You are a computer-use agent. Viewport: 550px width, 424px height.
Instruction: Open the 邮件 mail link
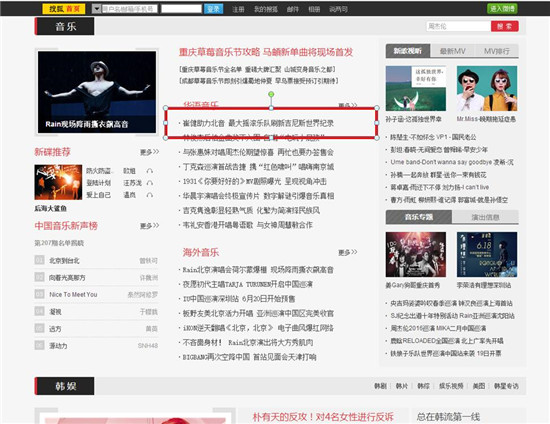pos(293,9)
